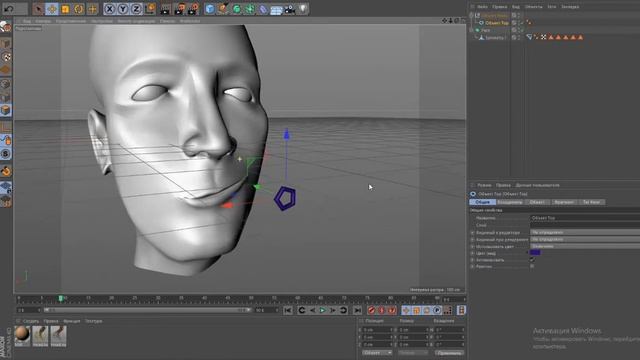The image size is (640, 360).
Task: Collapse the top null object in hierarchy
Action: pos(471,15)
